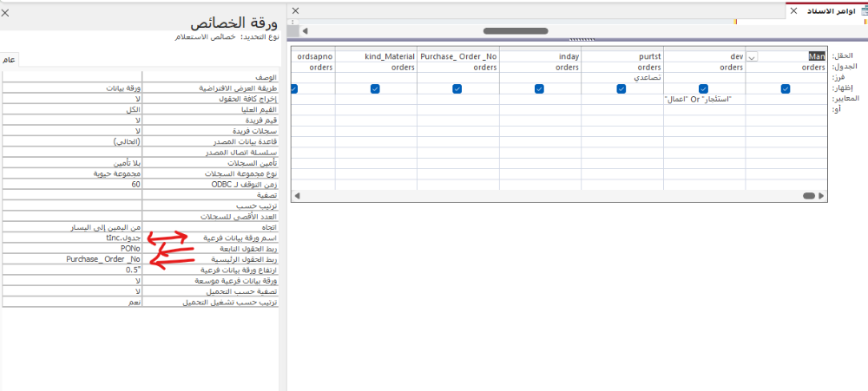The image size is (868, 391).
Task: Close the اوامر الاسناد query tab
Action: [x=793, y=10]
